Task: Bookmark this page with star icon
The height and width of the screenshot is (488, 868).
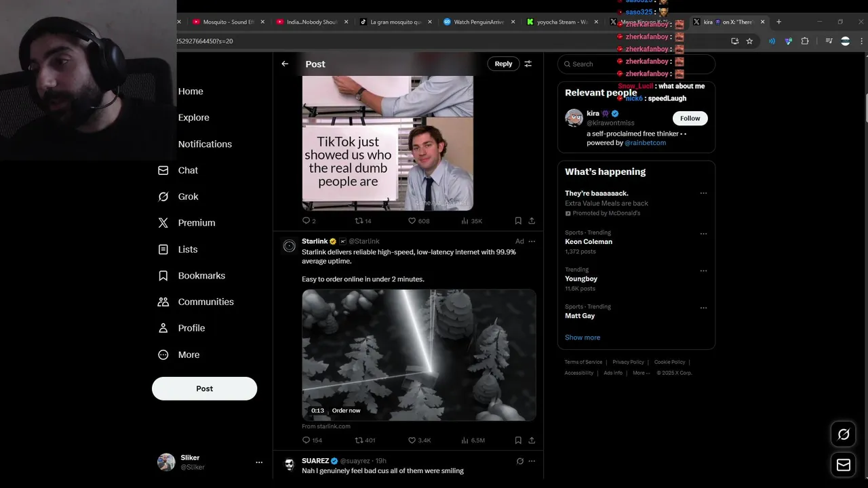Action: tap(749, 41)
